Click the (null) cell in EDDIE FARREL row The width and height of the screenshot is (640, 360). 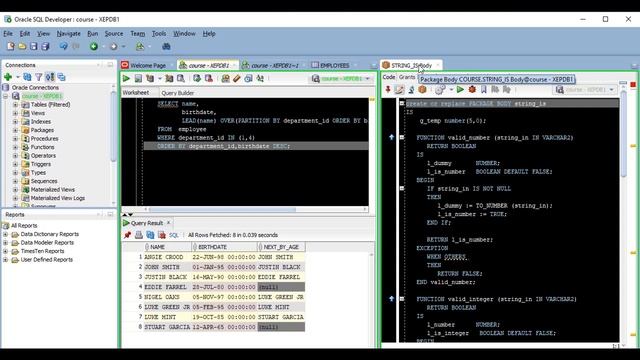[281, 287]
